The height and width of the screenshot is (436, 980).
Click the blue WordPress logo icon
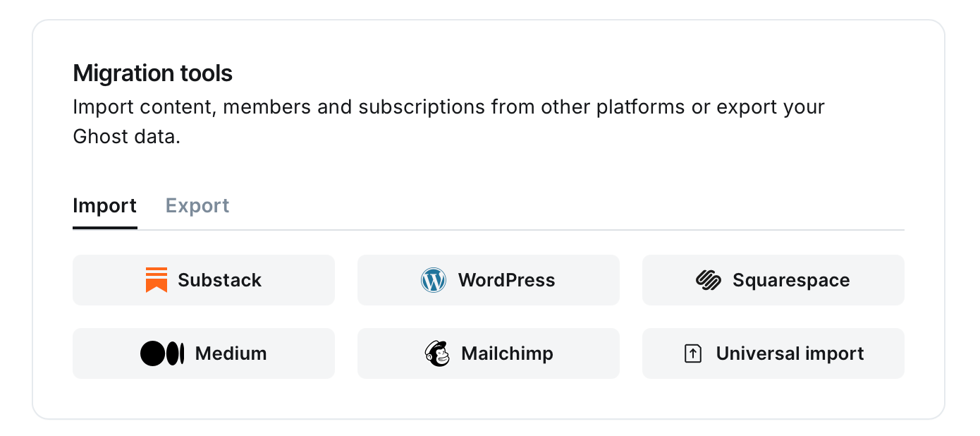[x=434, y=280]
